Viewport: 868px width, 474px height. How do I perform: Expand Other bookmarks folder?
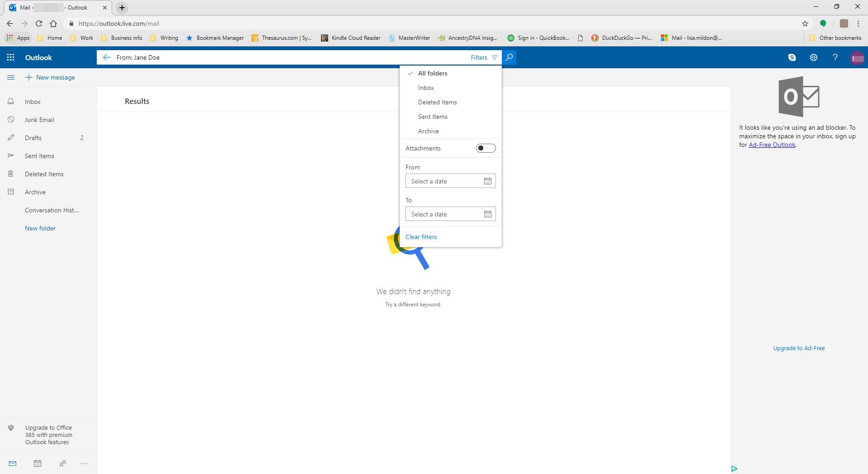tap(835, 38)
